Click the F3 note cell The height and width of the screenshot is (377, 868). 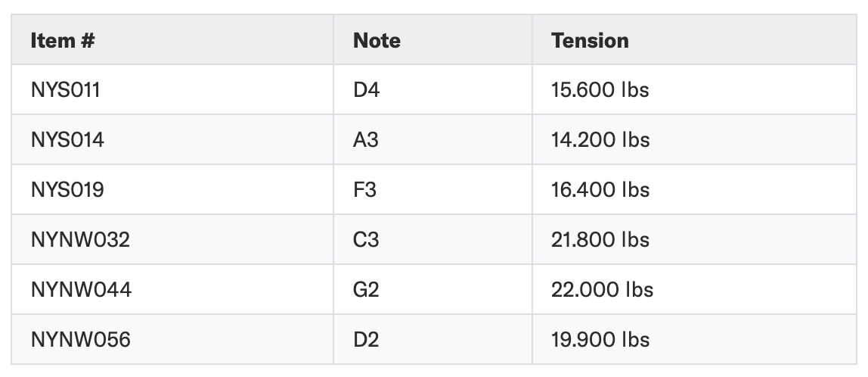click(364, 189)
